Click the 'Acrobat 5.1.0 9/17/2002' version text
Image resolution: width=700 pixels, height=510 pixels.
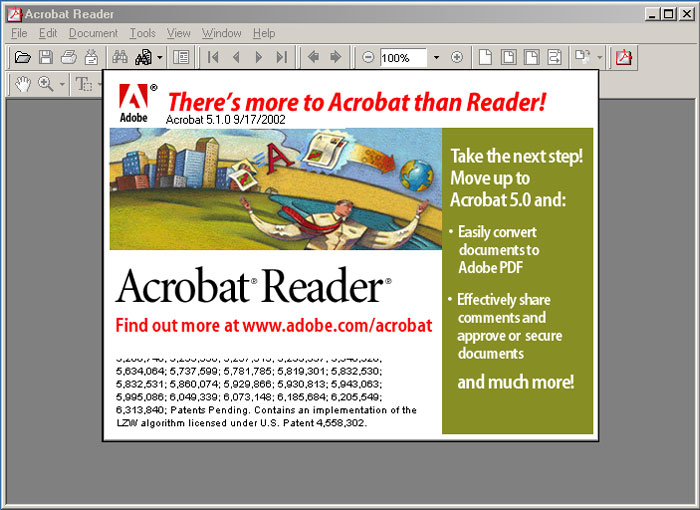(225, 120)
